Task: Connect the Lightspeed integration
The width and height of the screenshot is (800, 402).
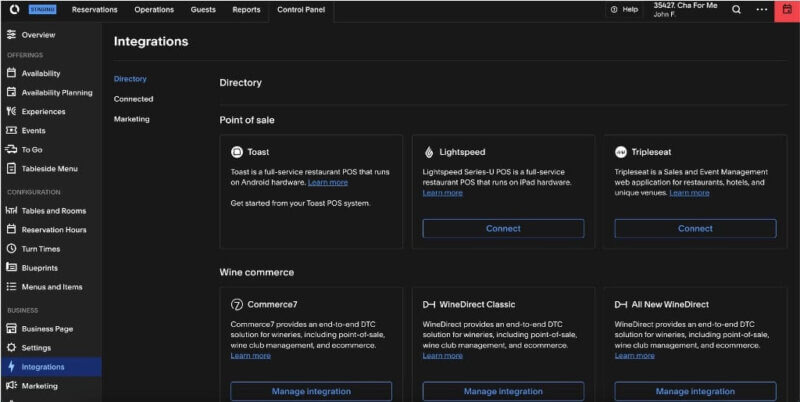Action: point(503,229)
